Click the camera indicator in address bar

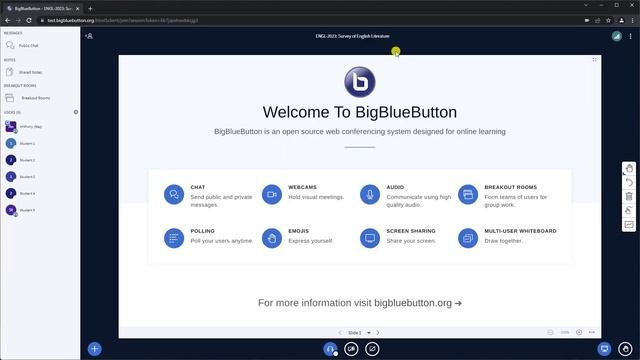tap(587, 20)
